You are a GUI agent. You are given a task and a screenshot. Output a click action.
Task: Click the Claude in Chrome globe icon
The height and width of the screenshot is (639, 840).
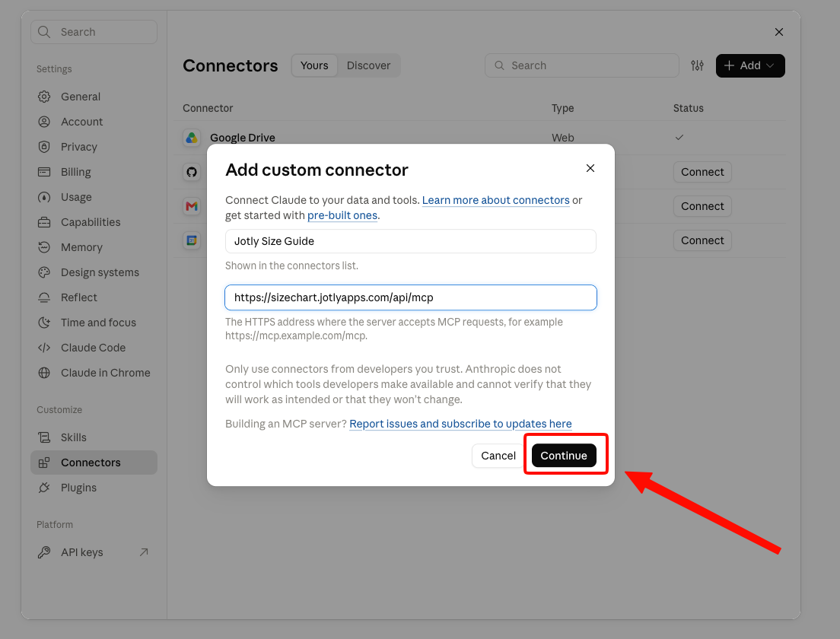44,373
